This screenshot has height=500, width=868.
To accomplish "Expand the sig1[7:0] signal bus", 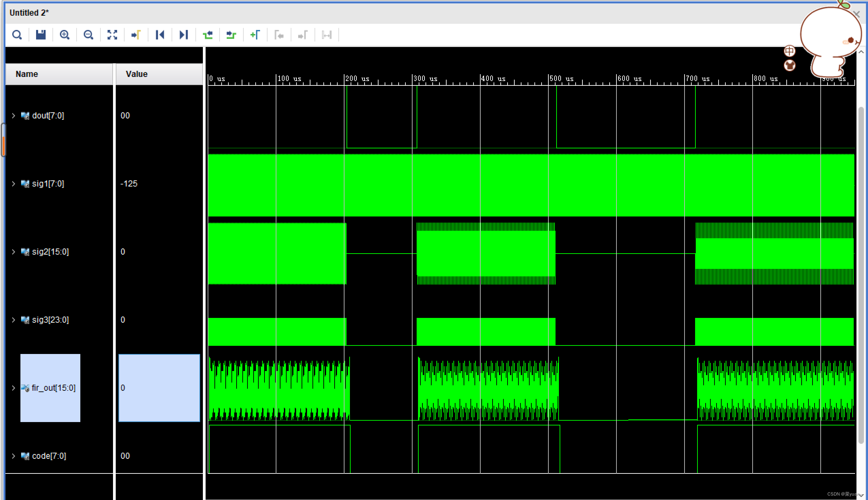I will [13, 184].
